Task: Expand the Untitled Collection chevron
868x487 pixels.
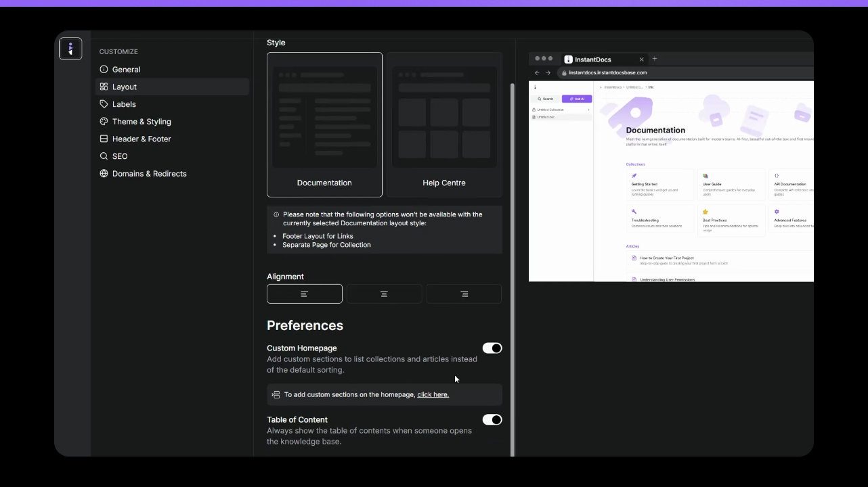Action: 588,110
